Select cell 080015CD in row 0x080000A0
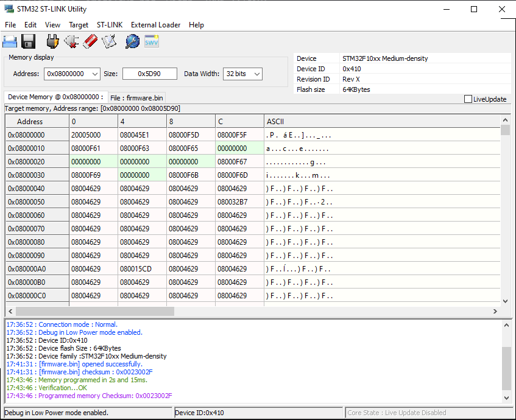 click(142, 269)
